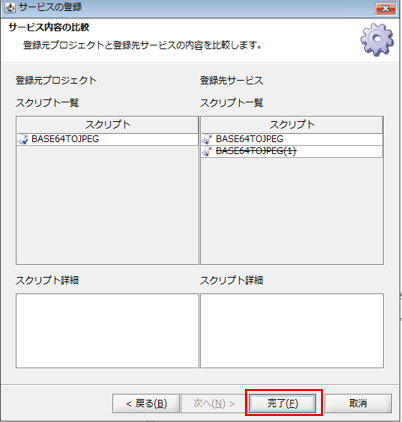
Task: Click the gear icon in the dialog header
Action: pos(377,39)
